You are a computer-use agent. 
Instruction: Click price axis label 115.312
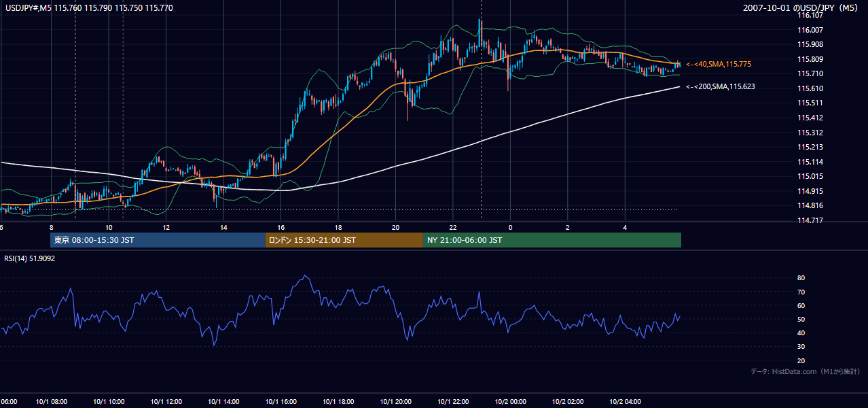point(810,133)
